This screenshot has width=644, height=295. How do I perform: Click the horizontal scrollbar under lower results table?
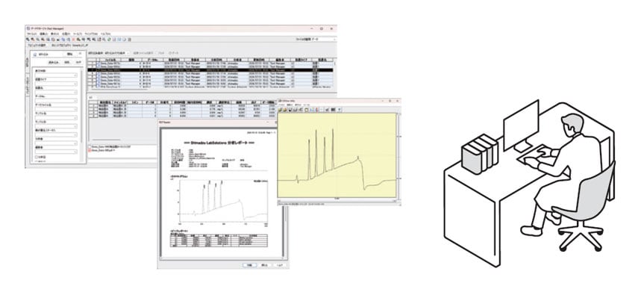point(107,140)
